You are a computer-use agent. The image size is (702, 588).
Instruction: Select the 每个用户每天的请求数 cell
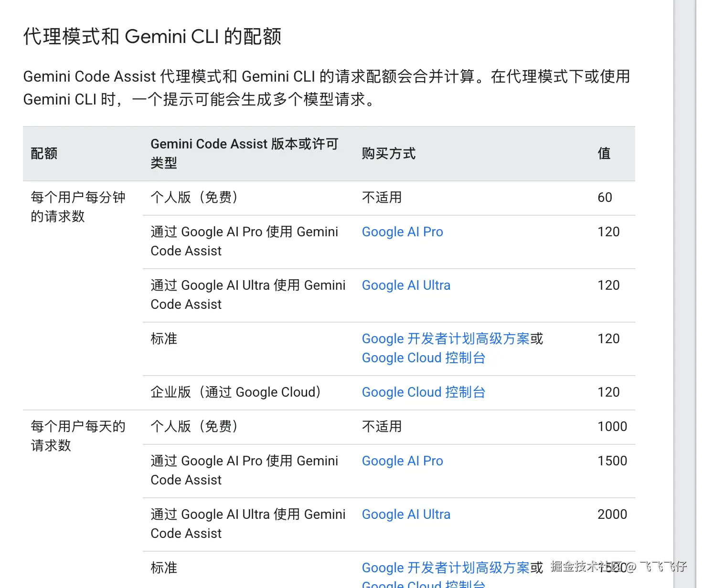coord(78,436)
